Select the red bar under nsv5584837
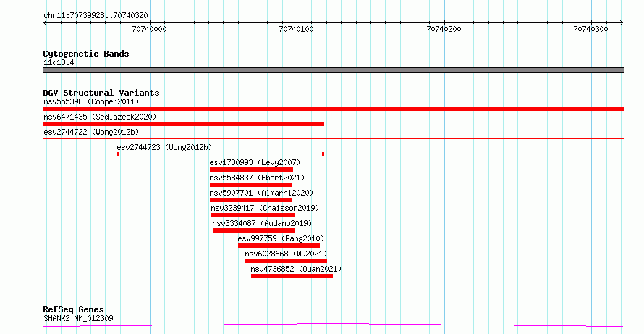644x334 pixels. 250,185
